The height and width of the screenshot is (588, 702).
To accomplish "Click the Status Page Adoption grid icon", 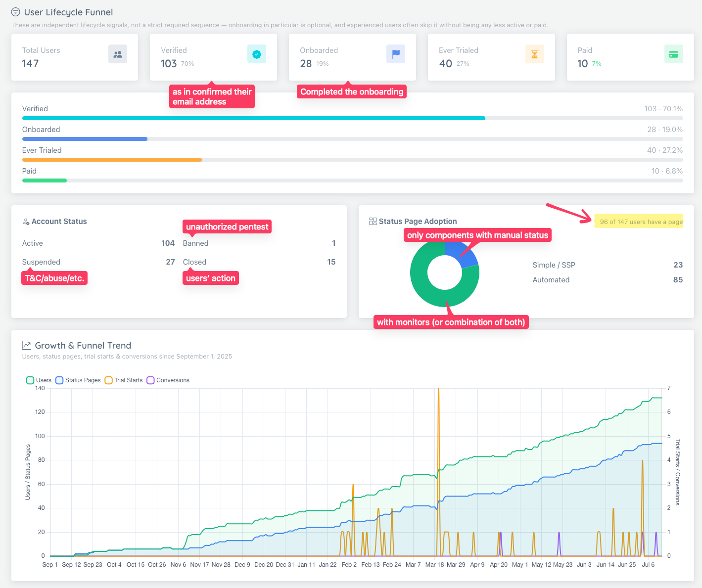I will point(373,222).
